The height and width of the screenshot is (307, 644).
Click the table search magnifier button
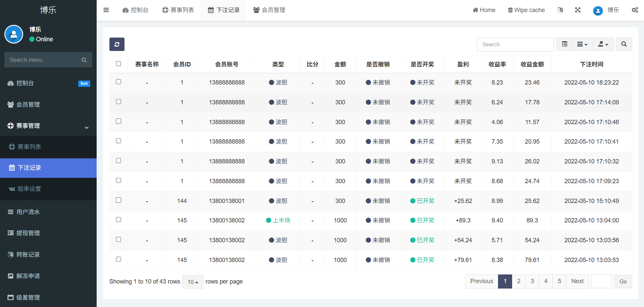tap(624, 44)
